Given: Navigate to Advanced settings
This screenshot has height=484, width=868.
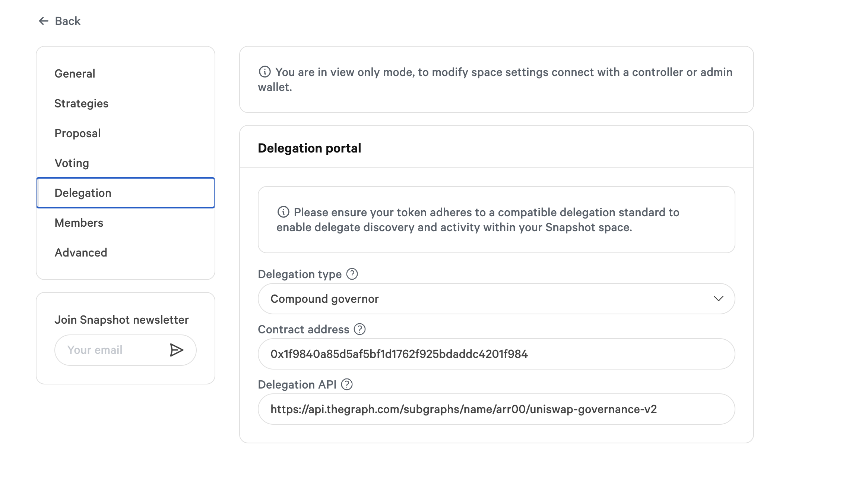Looking at the screenshot, I should click(81, 252).
